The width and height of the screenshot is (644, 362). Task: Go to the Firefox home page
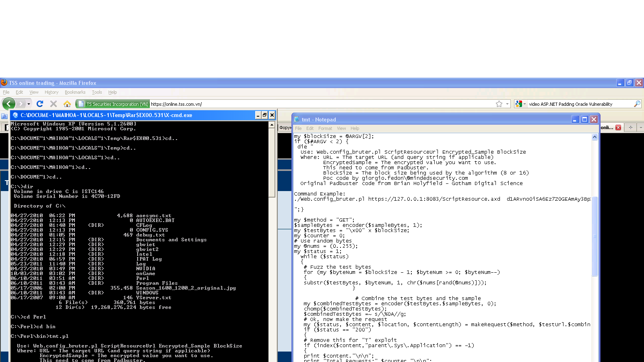67,104
